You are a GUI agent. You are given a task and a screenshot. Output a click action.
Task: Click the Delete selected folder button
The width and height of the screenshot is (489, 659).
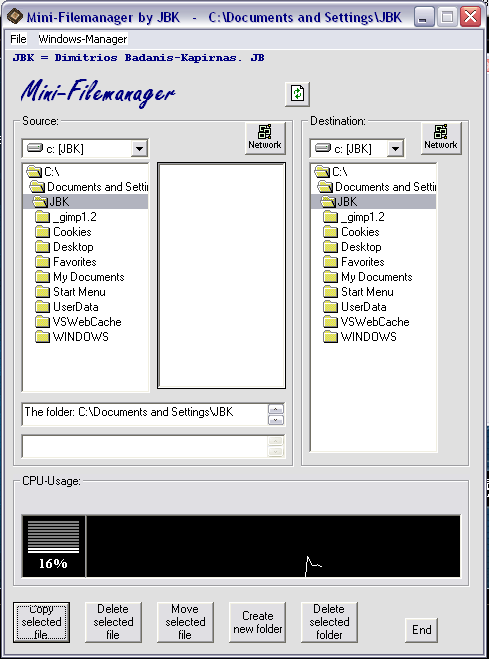(329, 622)
